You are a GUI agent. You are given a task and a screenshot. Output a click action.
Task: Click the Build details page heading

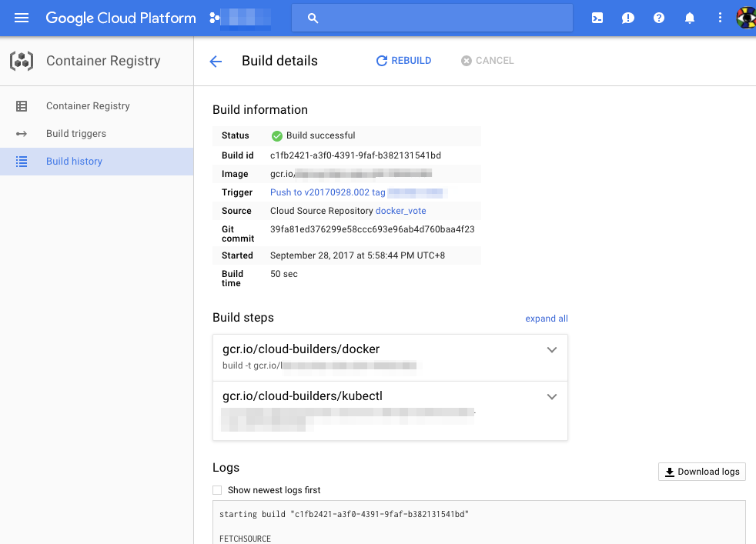279,61
